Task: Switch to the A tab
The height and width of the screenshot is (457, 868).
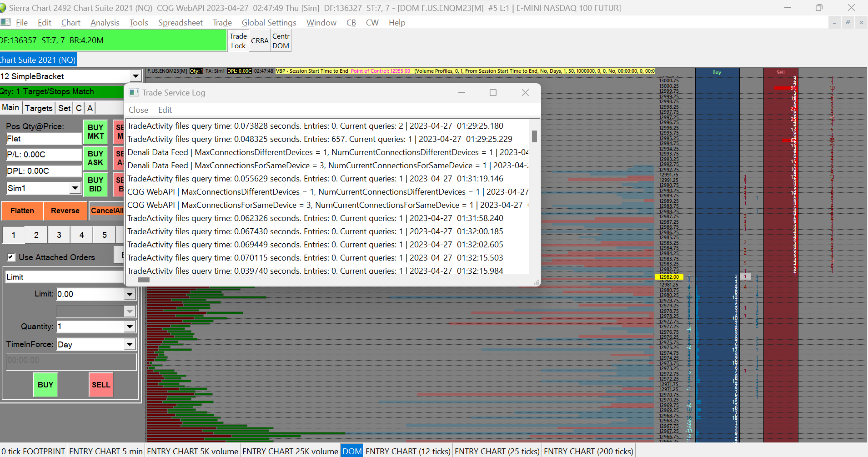Action: click(x=90, y=108)
